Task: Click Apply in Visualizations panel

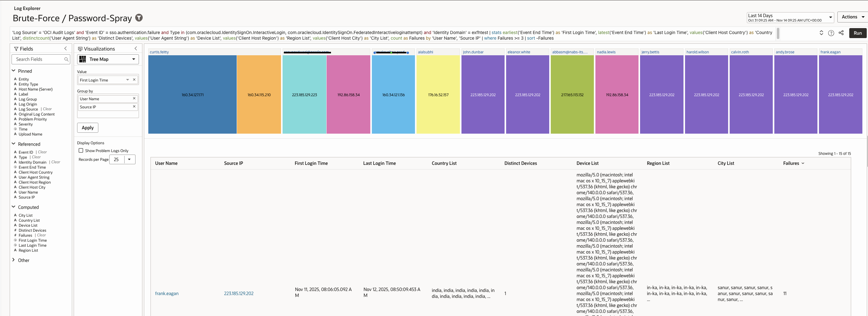Action: pos(88,128)
